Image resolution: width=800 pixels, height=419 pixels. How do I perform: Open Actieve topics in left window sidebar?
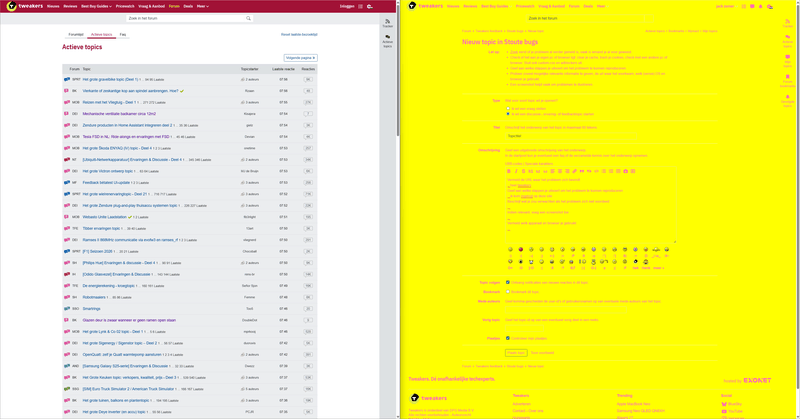click(x=388, y=41)
